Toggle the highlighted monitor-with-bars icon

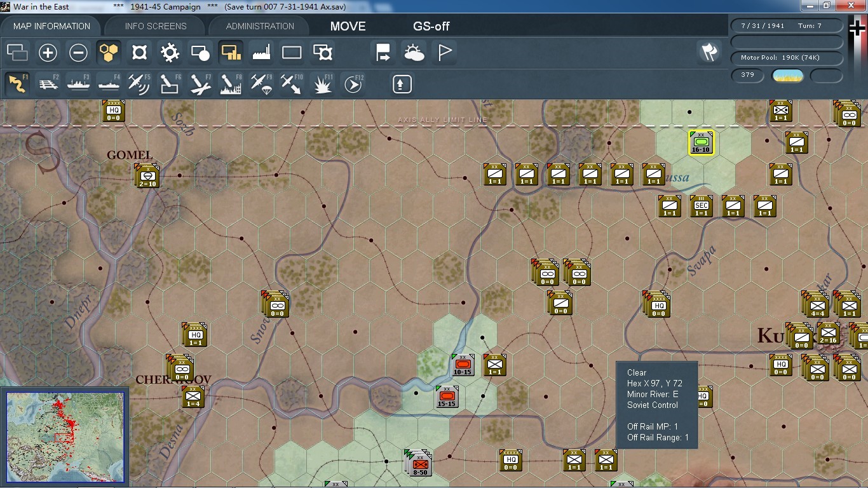(231, 53)
